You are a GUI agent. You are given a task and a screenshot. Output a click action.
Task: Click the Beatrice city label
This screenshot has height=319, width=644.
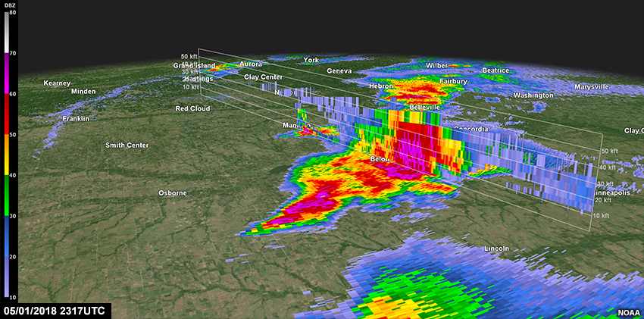[x=496, y=70]
